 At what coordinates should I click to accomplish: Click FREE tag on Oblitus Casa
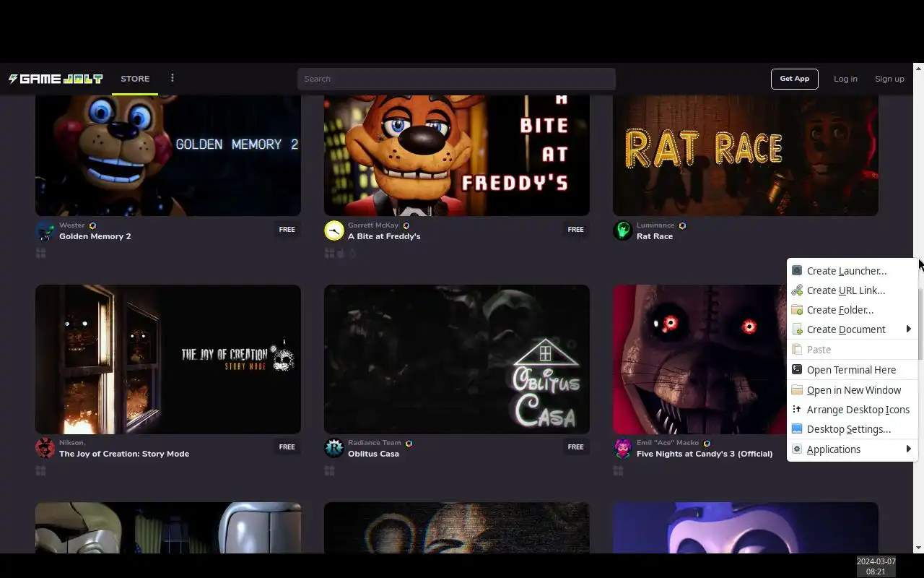[576, 447]
